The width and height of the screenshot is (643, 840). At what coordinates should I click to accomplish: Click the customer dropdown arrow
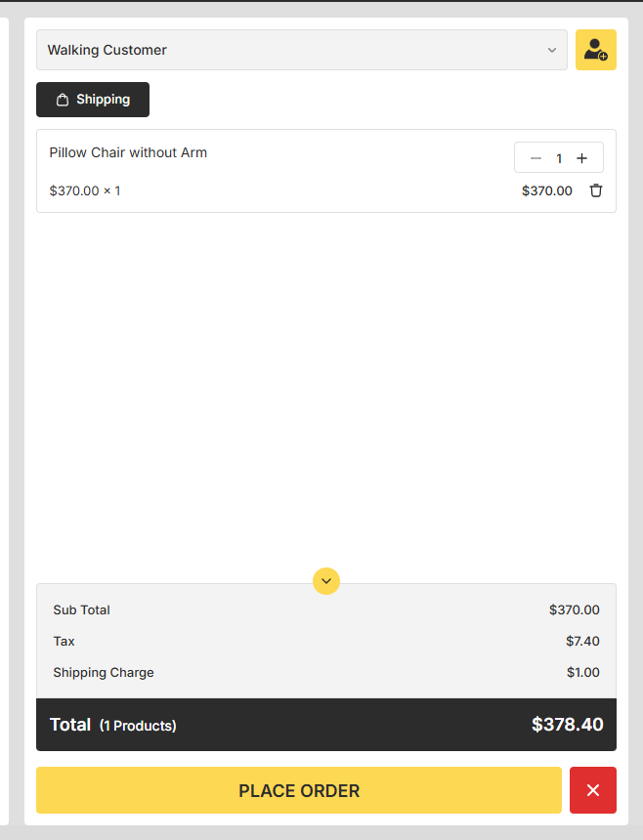552,50
